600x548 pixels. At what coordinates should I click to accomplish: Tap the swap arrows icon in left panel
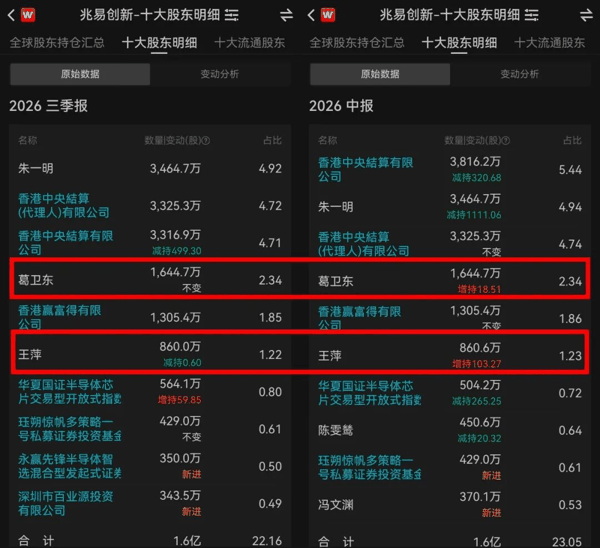pyautogui.click(x=286, y=15)
